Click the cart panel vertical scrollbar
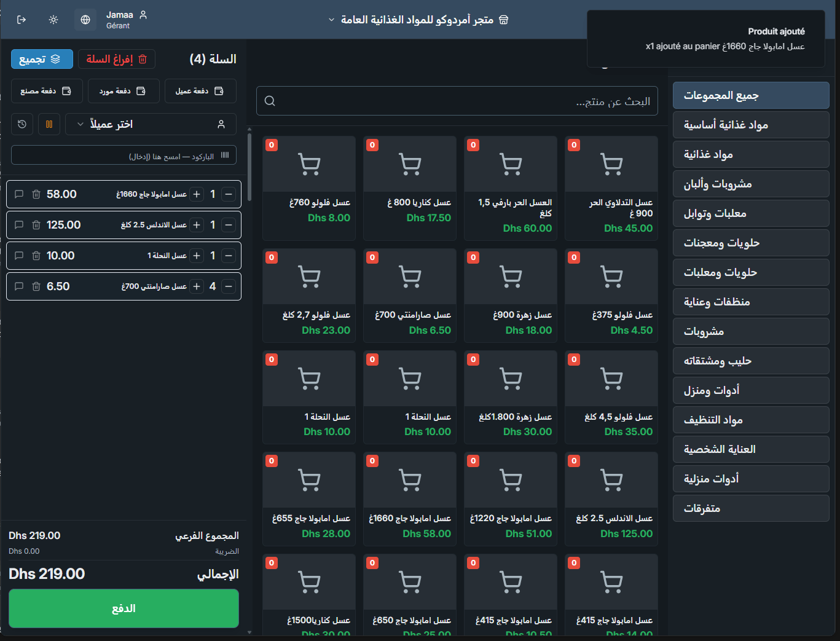The image size is (840, 641). pyautogui.click(x=249, y=166)
